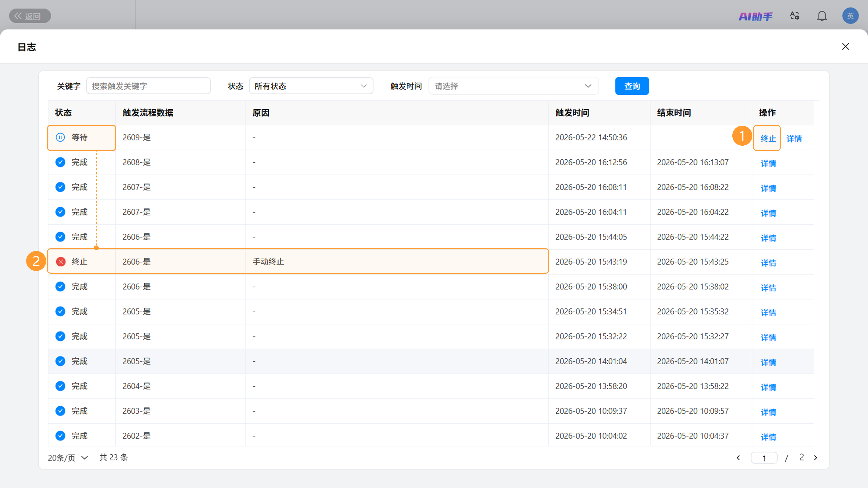Click end time 2026-05-20 15:43:25
Viewport: 868px width, 488px height.
[693, 261]
